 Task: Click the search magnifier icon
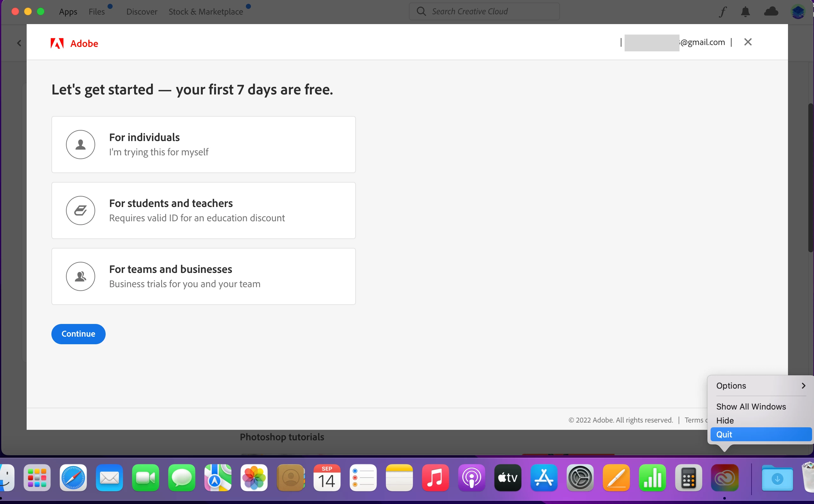click(x=421, y=11)
